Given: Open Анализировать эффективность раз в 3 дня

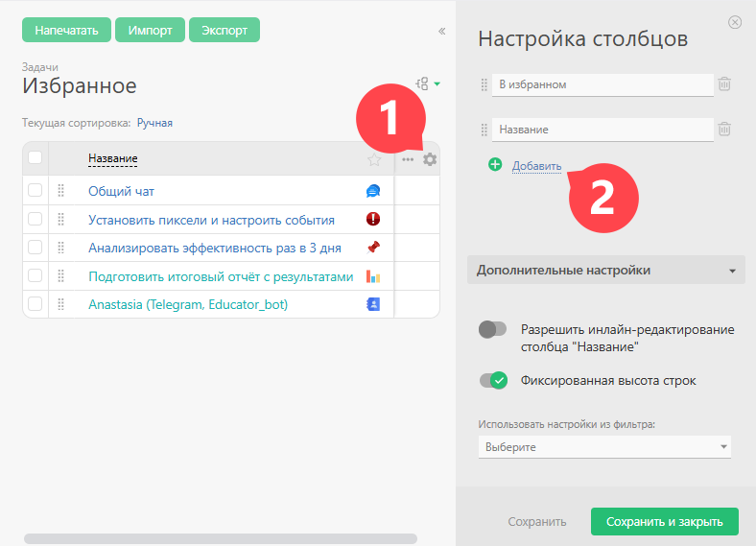Looking at the screenshot, I should [x=215, y=248].
